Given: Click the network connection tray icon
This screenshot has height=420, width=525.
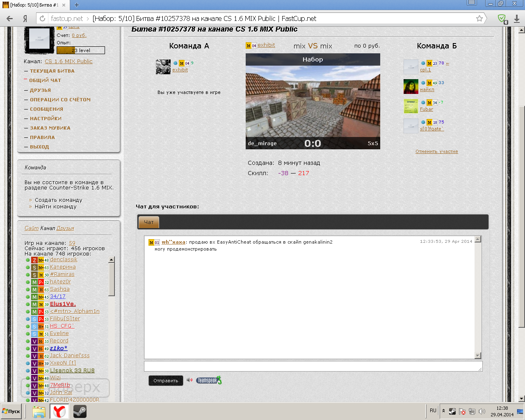Looking at the screenshot, I should 472,411.
